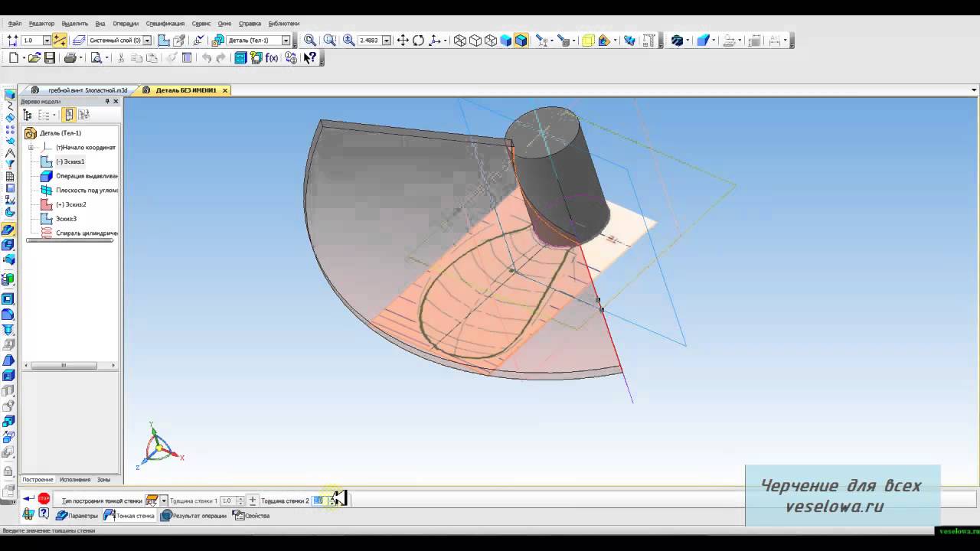
Task: Undo the last action
Action: pos(206,58)
